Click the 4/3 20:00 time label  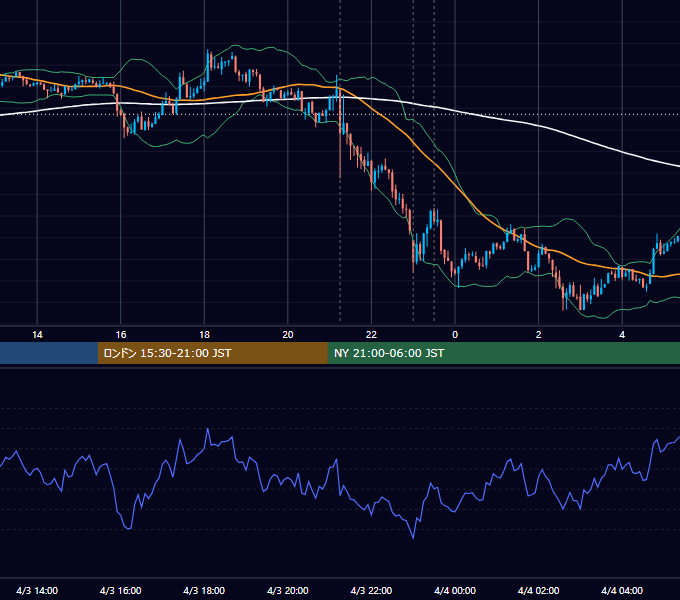coord(288,590)
